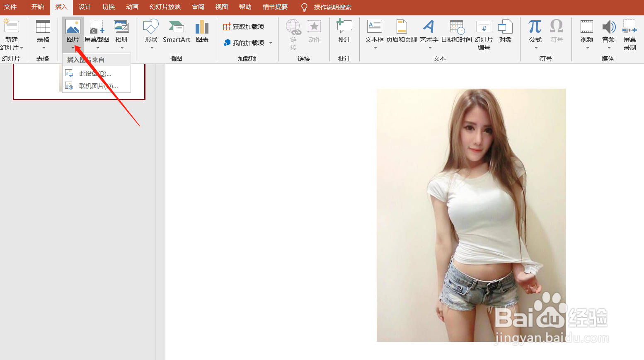Click the Symbol (符号) omega icon

click(557, 26)
